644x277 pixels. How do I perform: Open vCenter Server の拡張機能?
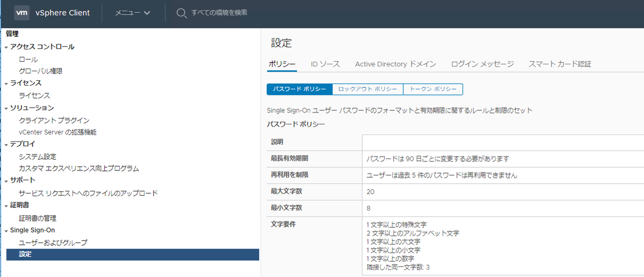pyautogui.click(x=58, y=132)
